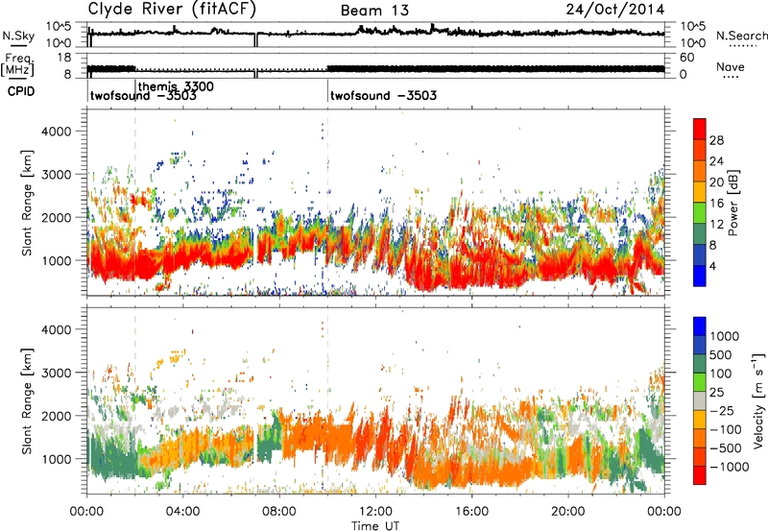
Task: Click the "Slant Range [km]" label of velocity panel
Action: (27, 400)
